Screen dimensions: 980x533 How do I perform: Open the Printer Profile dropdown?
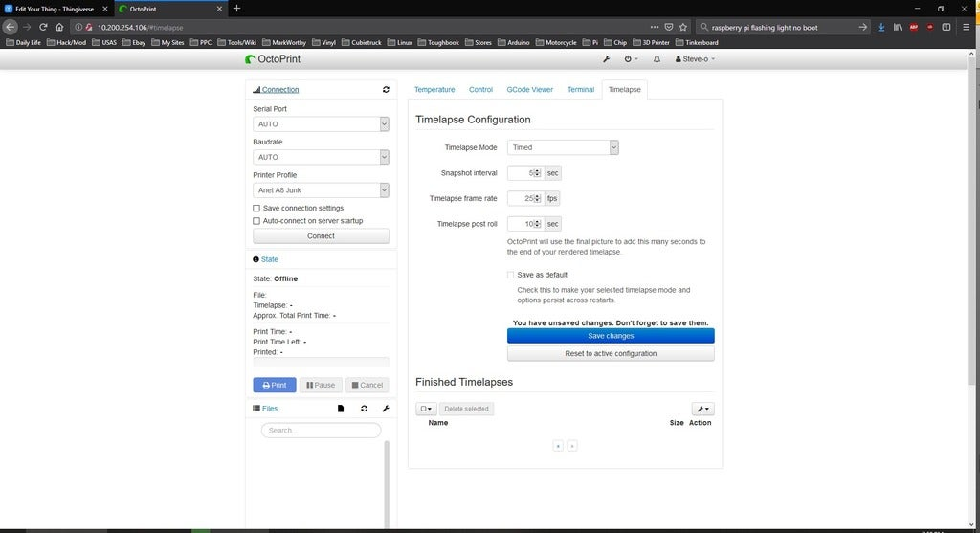point(321,190)
